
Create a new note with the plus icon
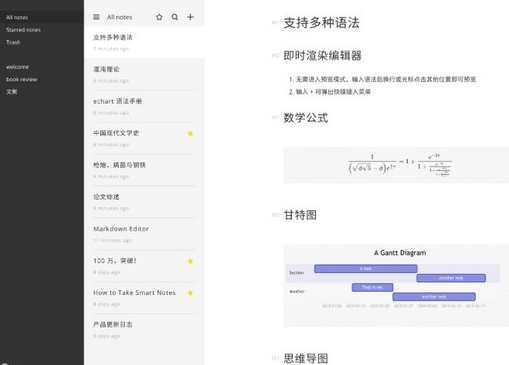tap(190, 17)
